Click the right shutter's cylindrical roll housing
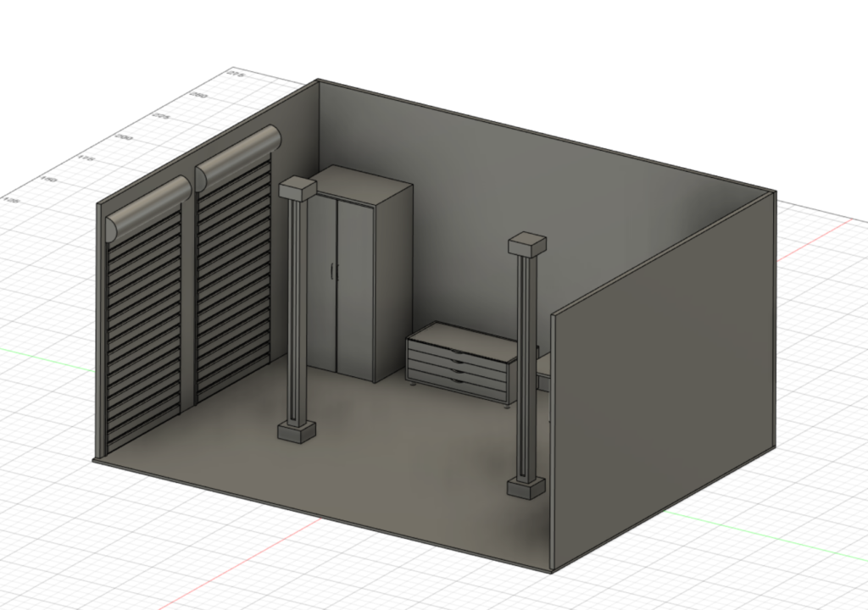Image resolution: width=868 pixels, height=610 pixels. [x=237, y=158]
